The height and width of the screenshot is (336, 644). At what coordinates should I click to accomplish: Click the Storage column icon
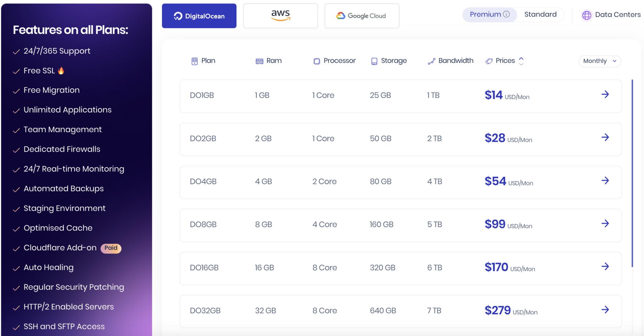point(374,61)
